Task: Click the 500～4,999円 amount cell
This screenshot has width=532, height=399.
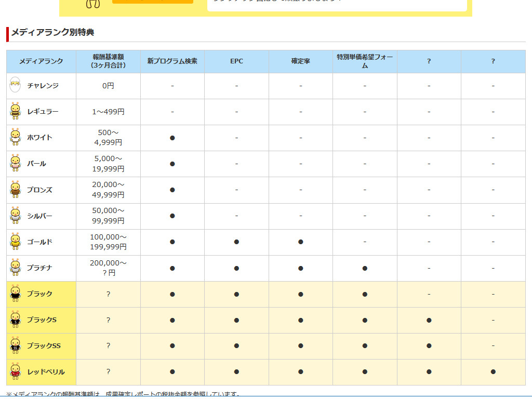Action: pos(108,137)
